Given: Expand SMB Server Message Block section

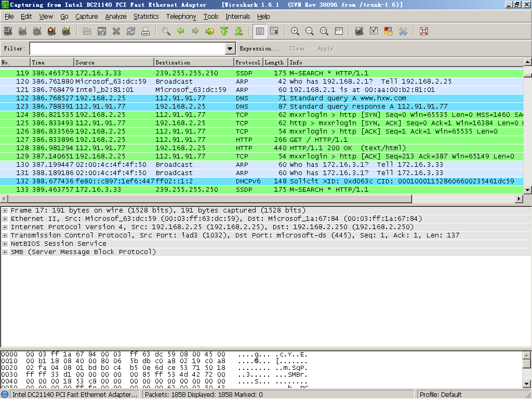Looking at the screenshot, I should click(5, 252).
